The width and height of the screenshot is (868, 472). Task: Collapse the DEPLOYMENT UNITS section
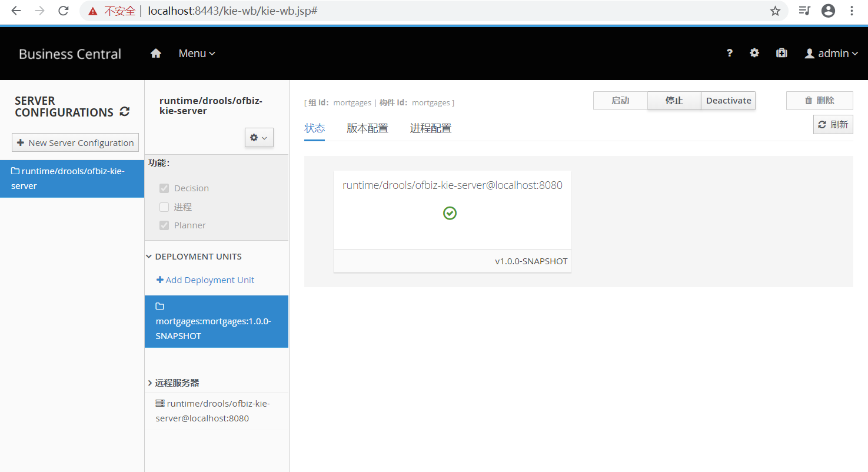(194, 257)
